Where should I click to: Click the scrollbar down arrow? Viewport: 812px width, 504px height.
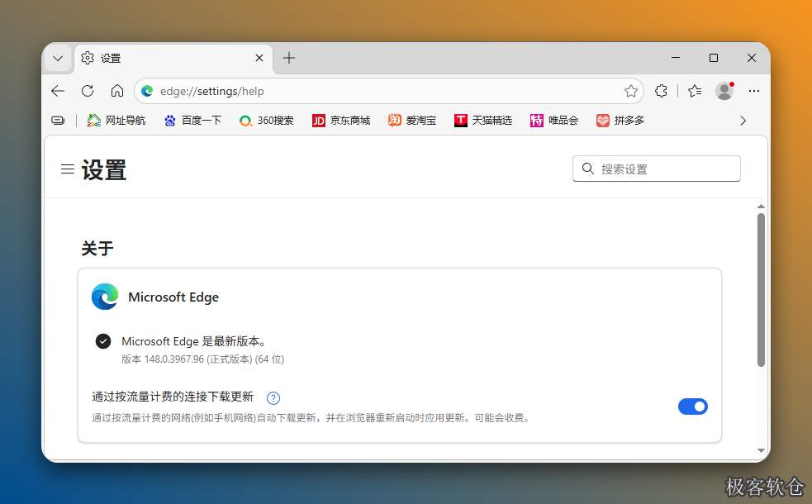tap(761, 450)
